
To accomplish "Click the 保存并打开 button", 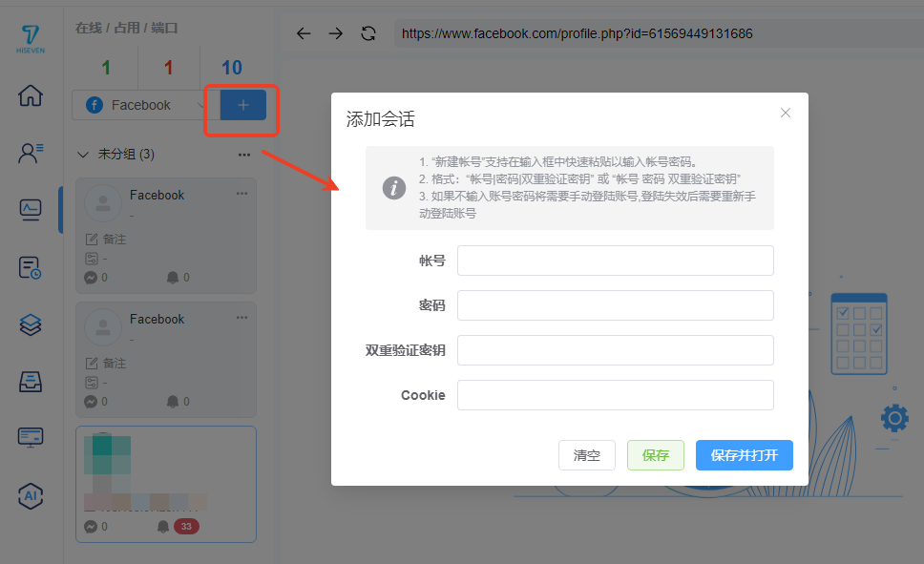I will [744, 455].
